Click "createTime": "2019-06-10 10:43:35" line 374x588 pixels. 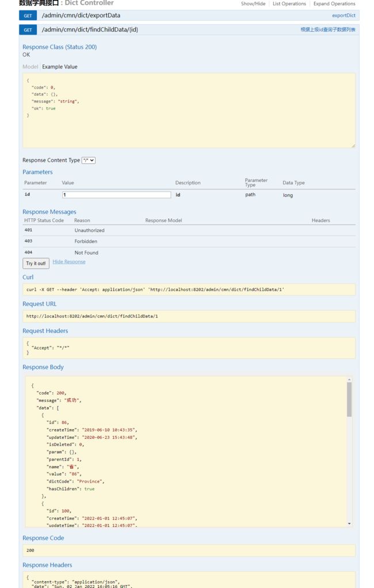click(x=92, y=430)
